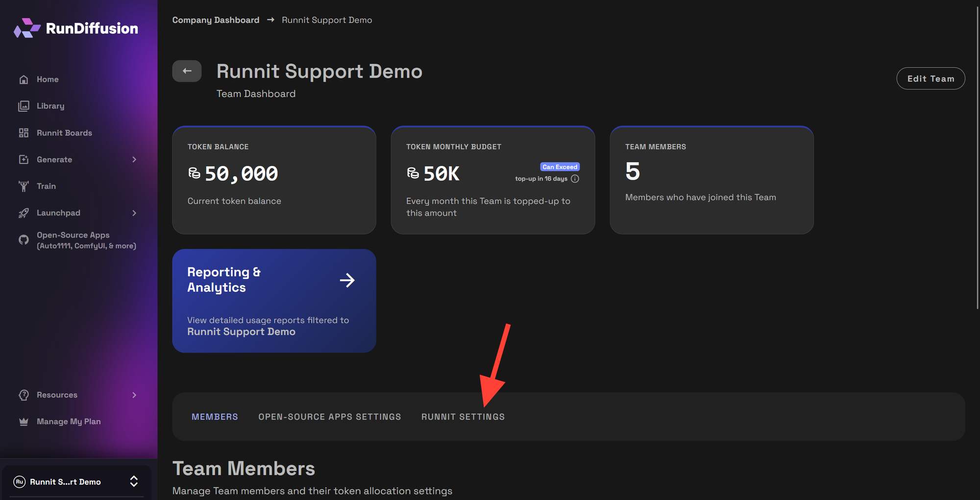Viewport: 980px width, 500px height.
Task: Open the Library icon in sidebar
Action: tap(24, 106)
